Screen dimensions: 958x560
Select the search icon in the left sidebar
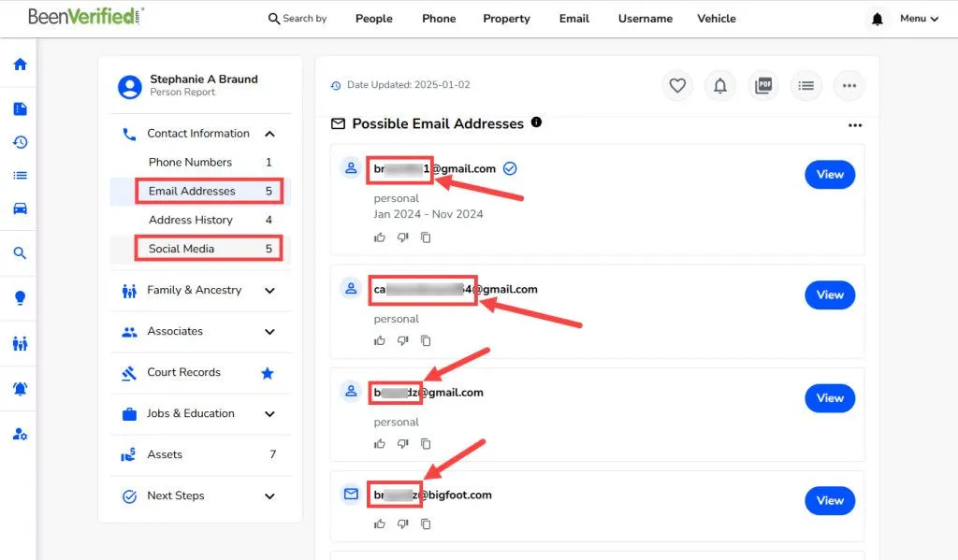[19, 252]
